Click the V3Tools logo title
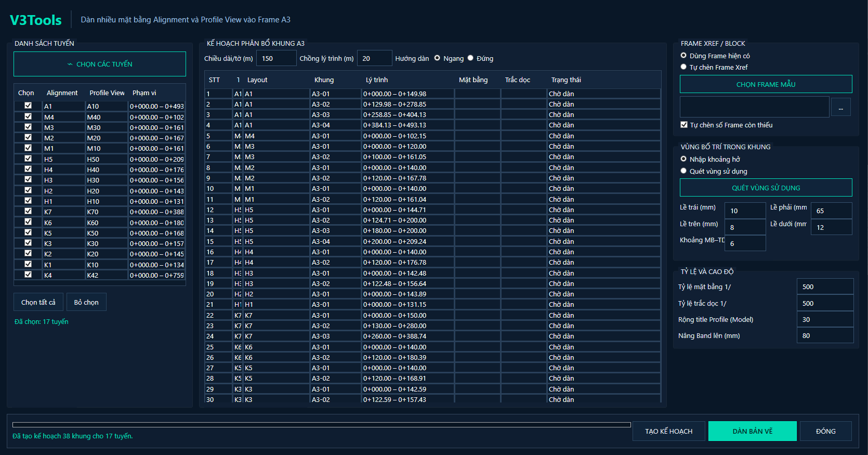This screenshot has width=868, height=455. (35, 20)
